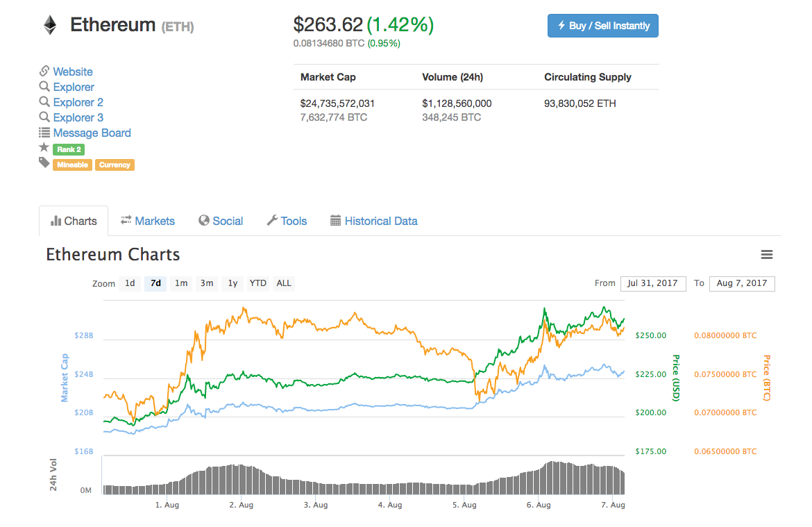Open the Message Board link
Image resolution: width=812 pixels, height=527 pixels.
[92, 133]
